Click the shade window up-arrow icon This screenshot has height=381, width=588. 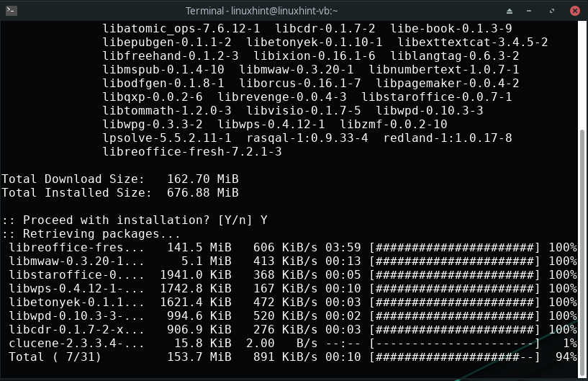[x=510, y=11]
